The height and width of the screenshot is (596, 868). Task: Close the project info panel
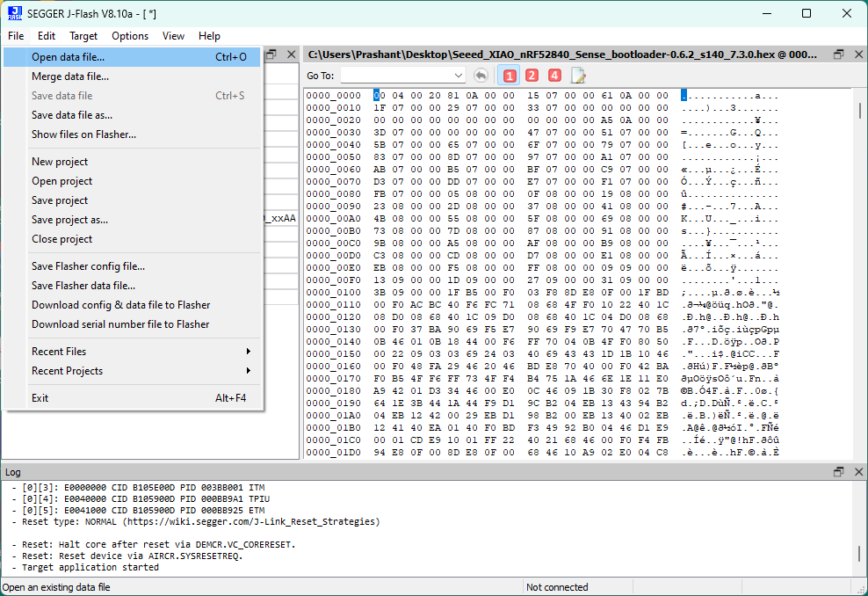click(x=291, y=55)
